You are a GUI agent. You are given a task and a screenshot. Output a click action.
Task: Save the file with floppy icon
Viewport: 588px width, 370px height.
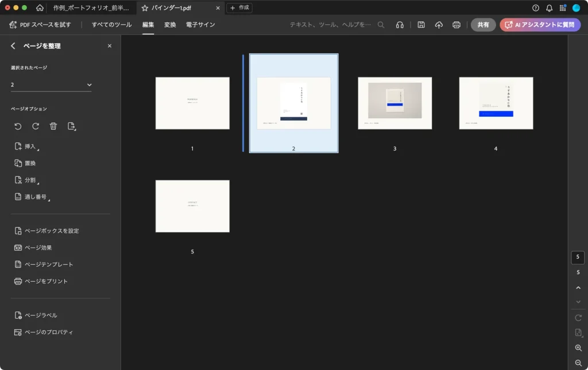click(x=421, y=25)
